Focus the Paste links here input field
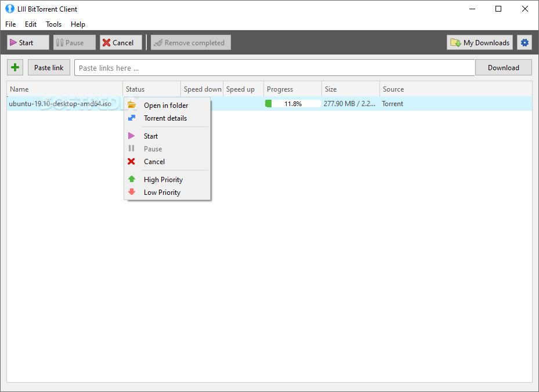 click(x=274, y=68)
